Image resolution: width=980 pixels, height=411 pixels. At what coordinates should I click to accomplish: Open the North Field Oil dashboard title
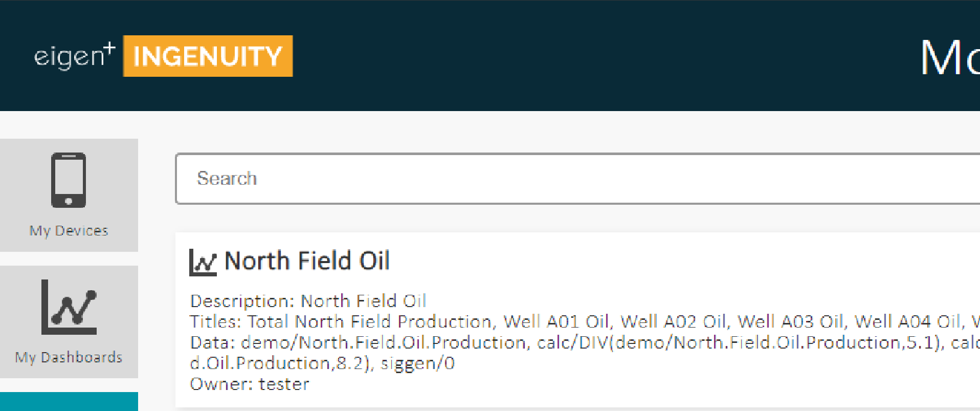click(x=307, y=261)
